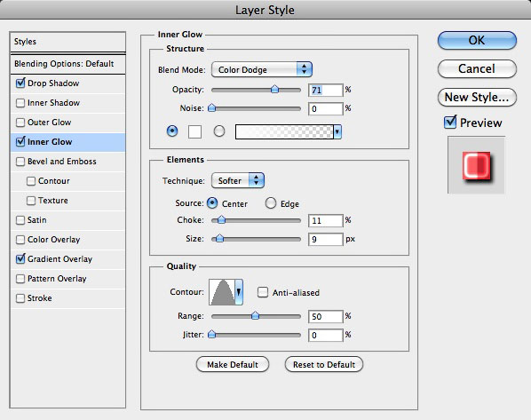Enable the Pattern Overlay checkbox
531x420 pixels.
coord(20,279)
